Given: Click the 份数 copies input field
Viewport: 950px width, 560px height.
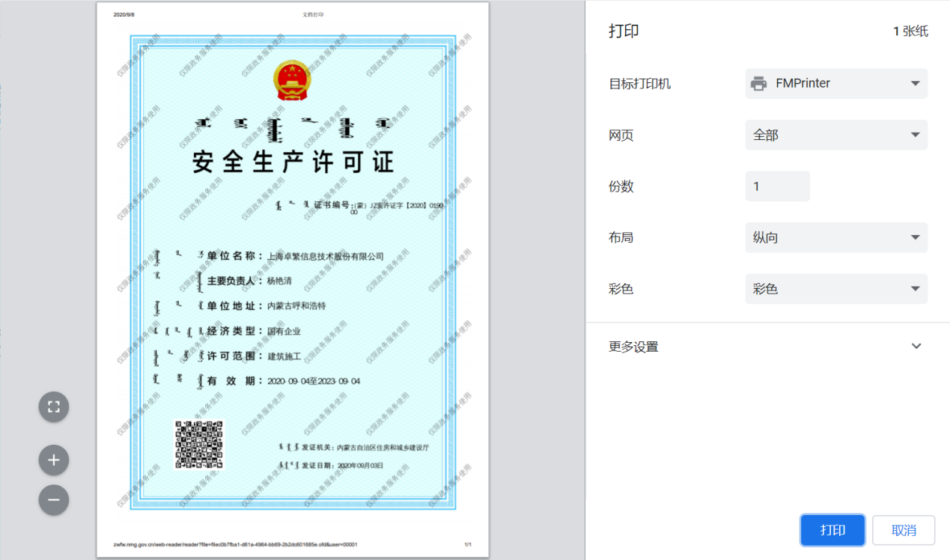Looking at the screenshot, I should [776, 186].
